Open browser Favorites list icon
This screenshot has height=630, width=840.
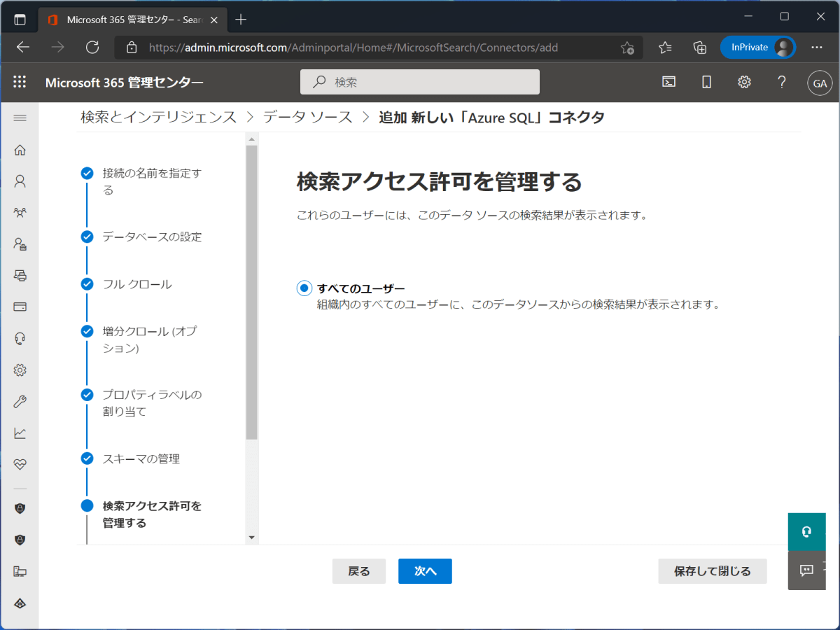click(x=665, y=48)
